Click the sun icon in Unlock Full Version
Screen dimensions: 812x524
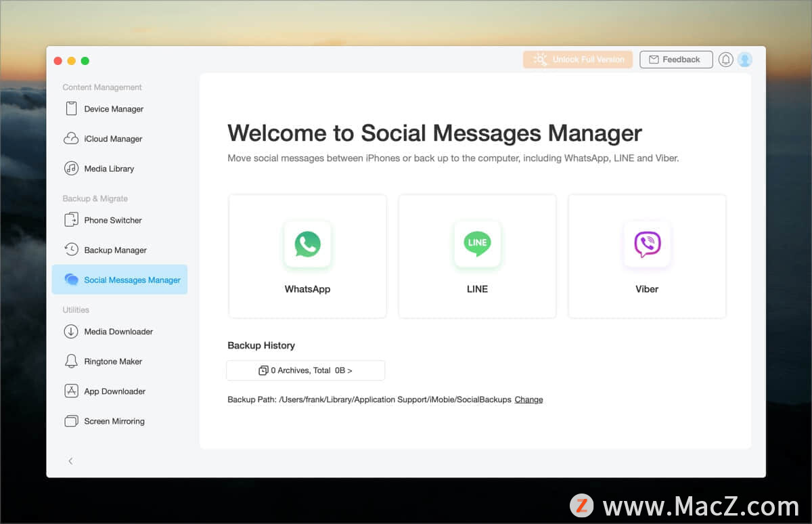coord(540,60)
